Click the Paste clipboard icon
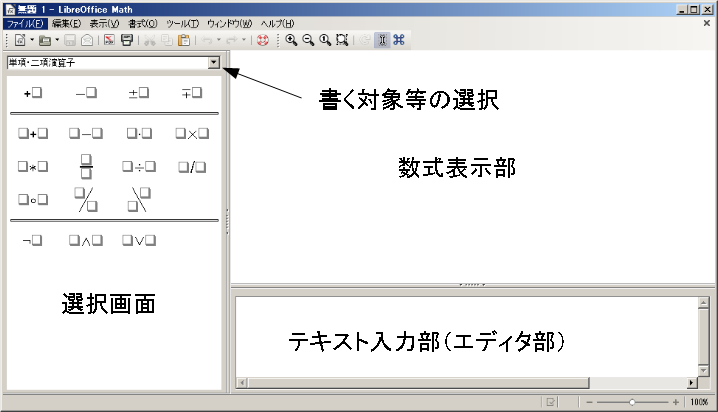This screenshot has height=412, width=718. 184,40
